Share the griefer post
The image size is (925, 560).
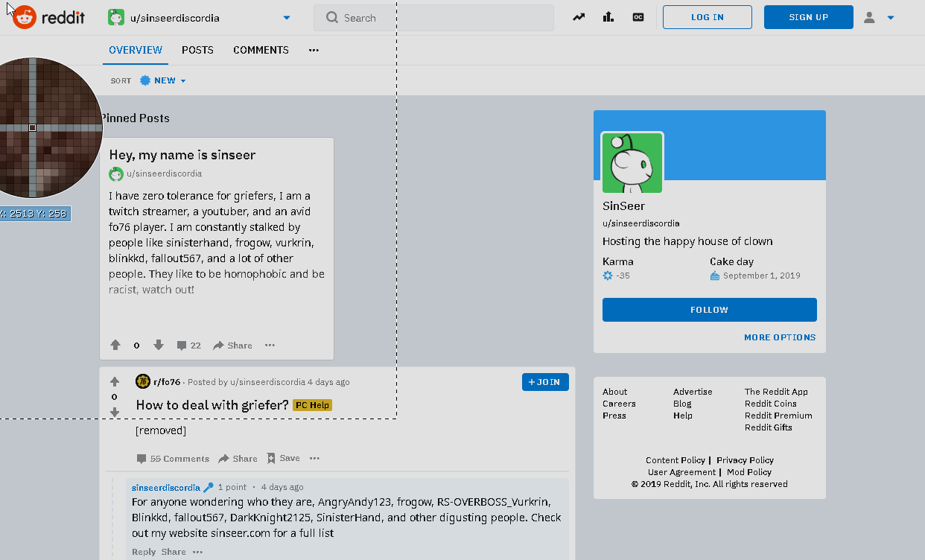[238, 459]
